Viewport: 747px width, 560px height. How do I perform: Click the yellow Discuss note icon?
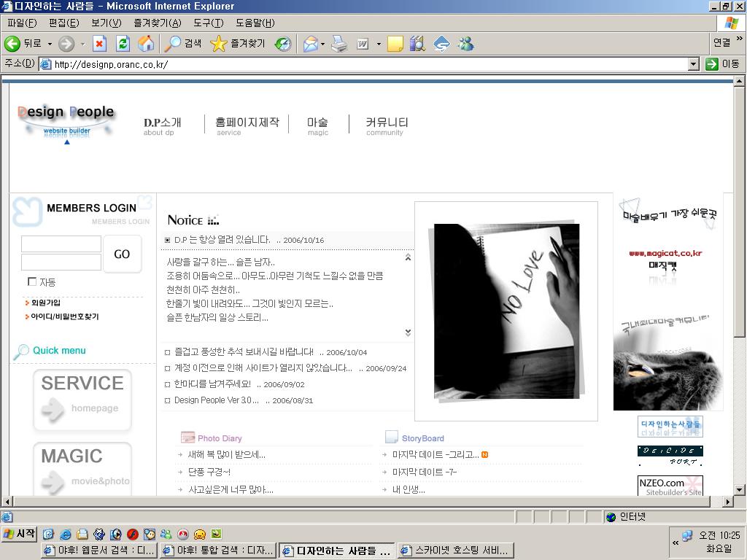[395, 44]
